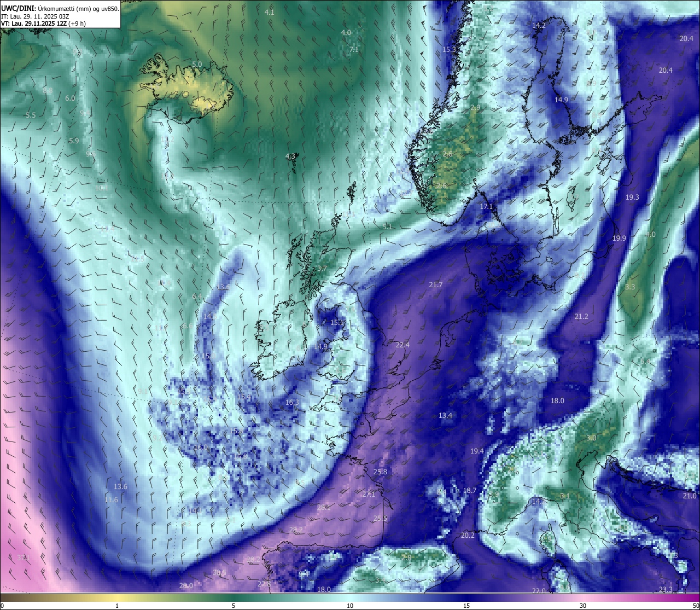The image size is (700, 610).
Task: Click the 15.3 value off the Norwegian coast
Action: coord(449,49)
